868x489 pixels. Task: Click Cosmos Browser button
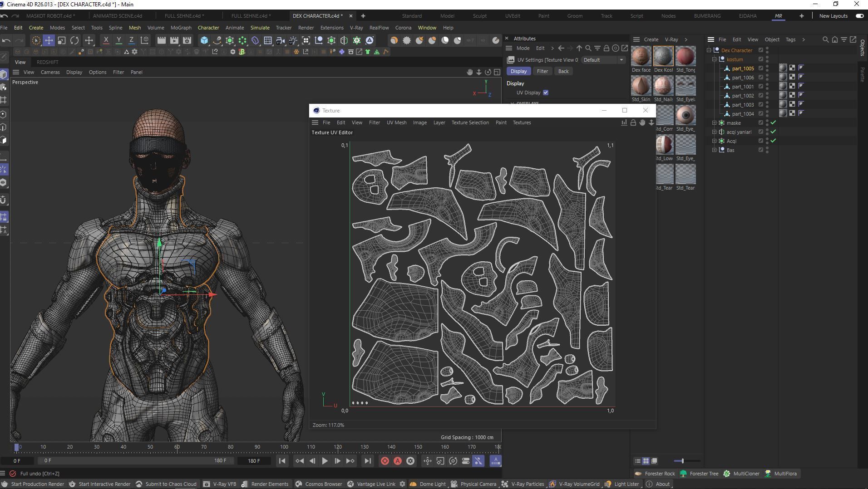coord(319,484)
